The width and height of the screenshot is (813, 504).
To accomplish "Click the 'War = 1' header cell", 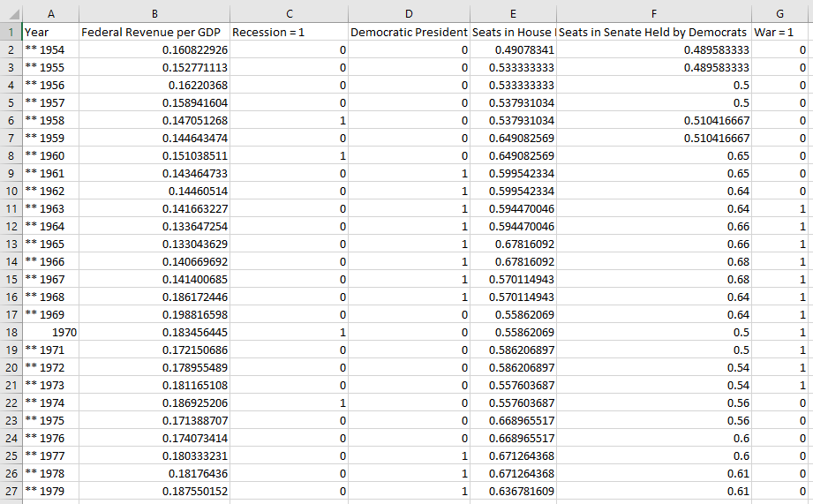I will [x=779, y=32].
